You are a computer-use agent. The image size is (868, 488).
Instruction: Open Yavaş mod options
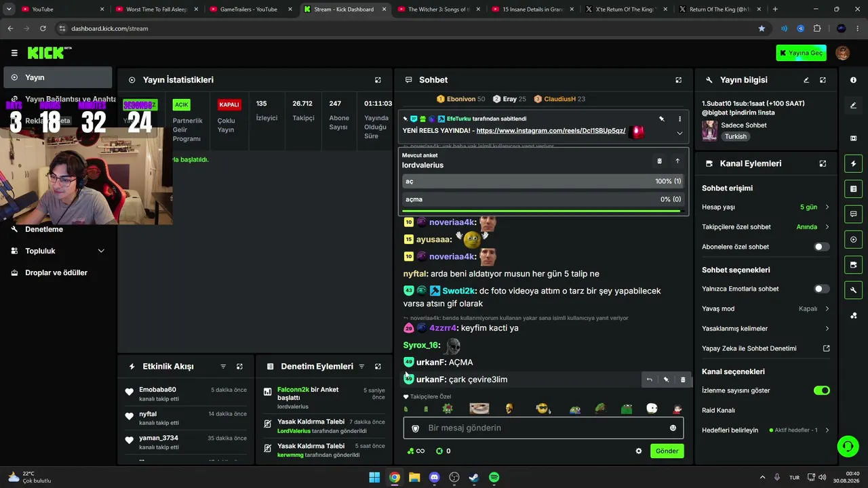[766, 308]
